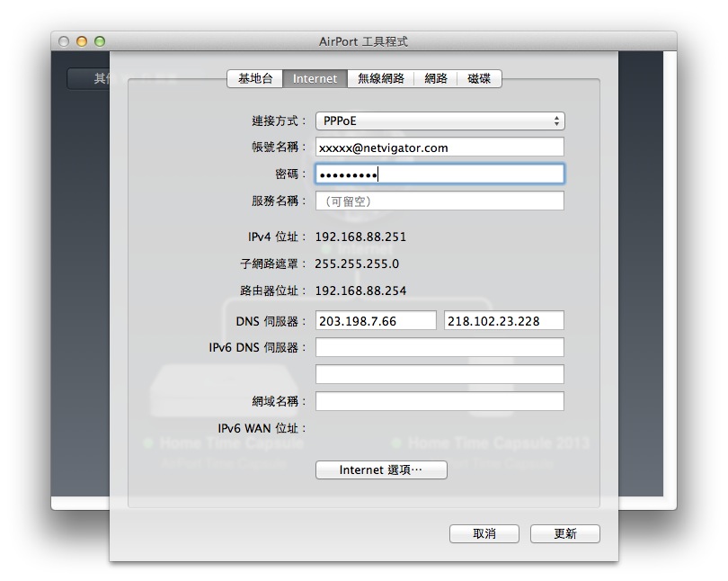The image size is (728, 581).
Task: Click the 帳號名稱 account name field
Action: tap(439, 147)
